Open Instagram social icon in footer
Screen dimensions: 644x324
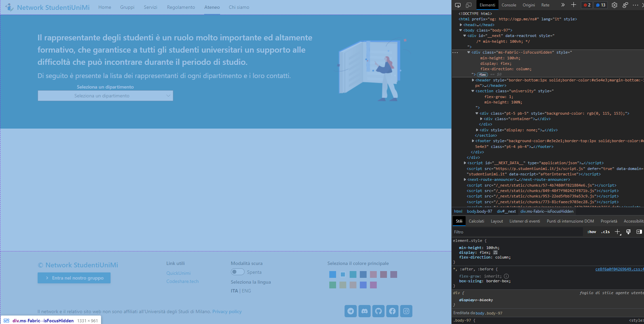406,311
